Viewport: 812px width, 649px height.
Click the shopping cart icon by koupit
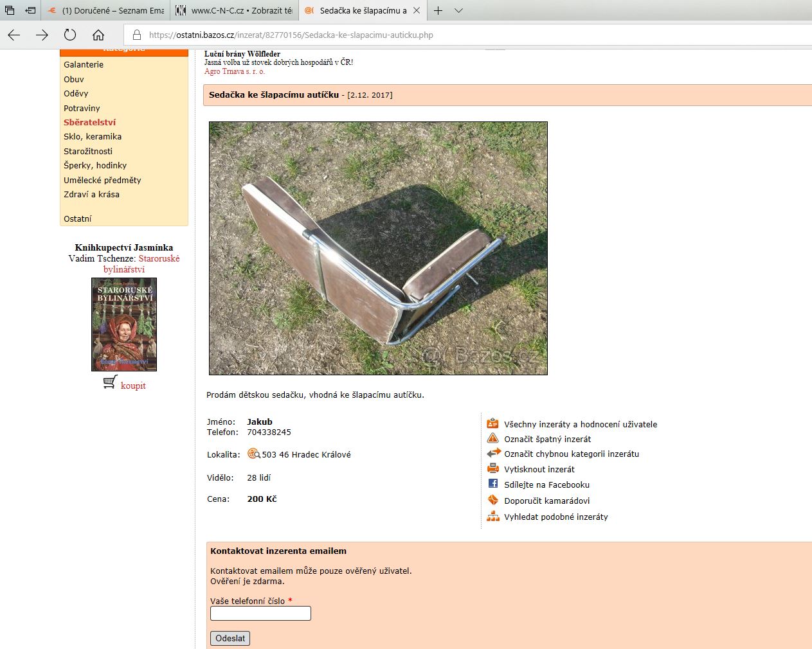point(110,383)
